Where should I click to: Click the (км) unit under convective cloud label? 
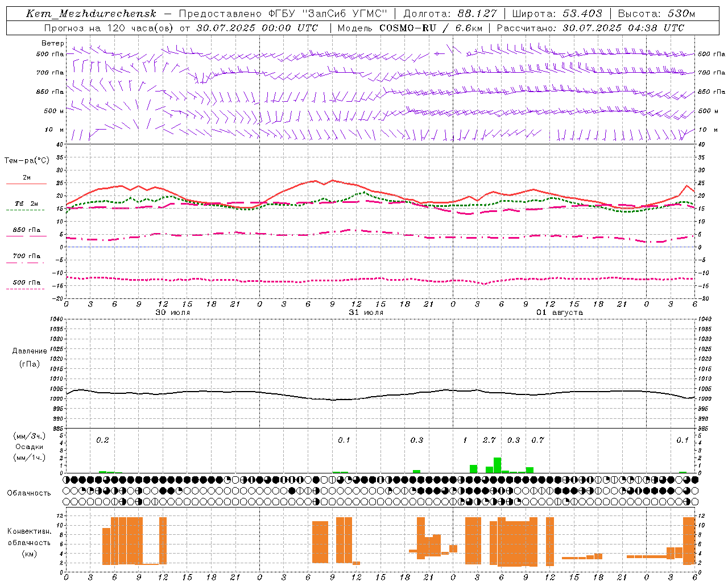tap(30, 553)
